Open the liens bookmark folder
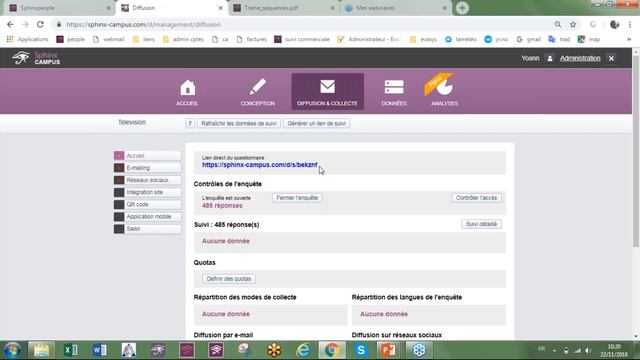The height and width of the screenshot is (360, 640). (144, 39)
